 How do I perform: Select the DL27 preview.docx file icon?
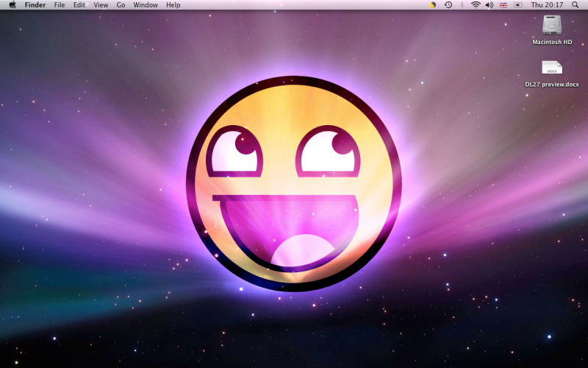[552, 68]
